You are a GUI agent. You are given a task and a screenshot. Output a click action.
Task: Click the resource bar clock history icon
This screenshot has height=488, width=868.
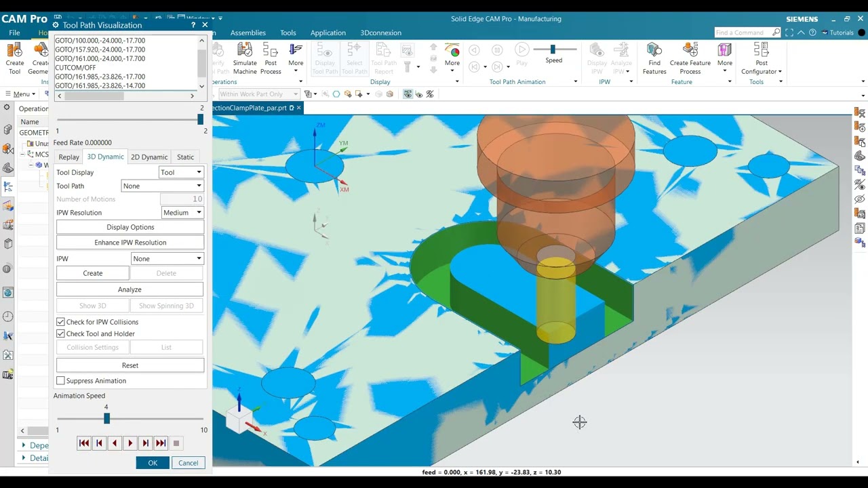[8, 317]
